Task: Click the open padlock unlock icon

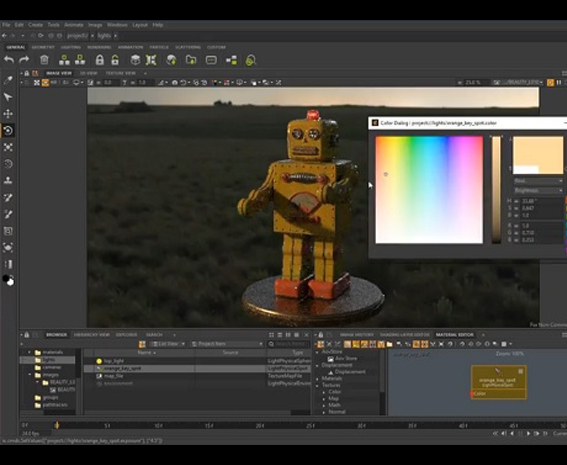Action: [x=115, y=60]
